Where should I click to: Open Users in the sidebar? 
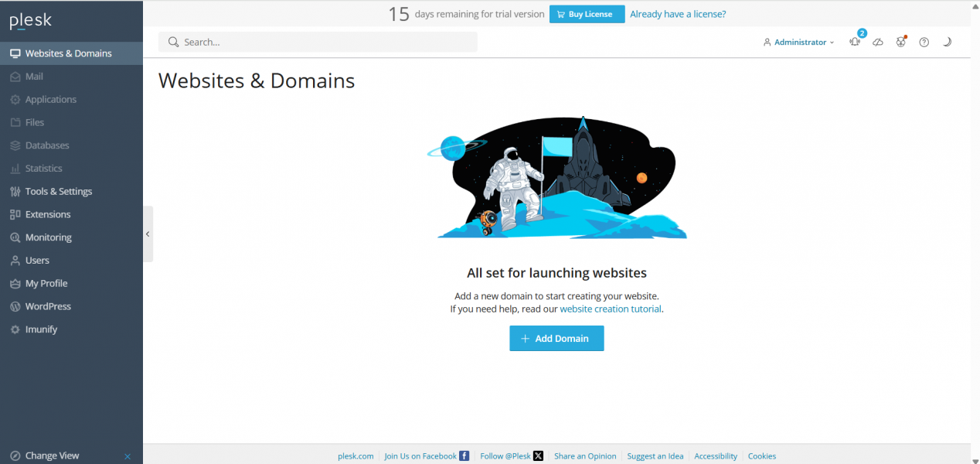point(71,261)
